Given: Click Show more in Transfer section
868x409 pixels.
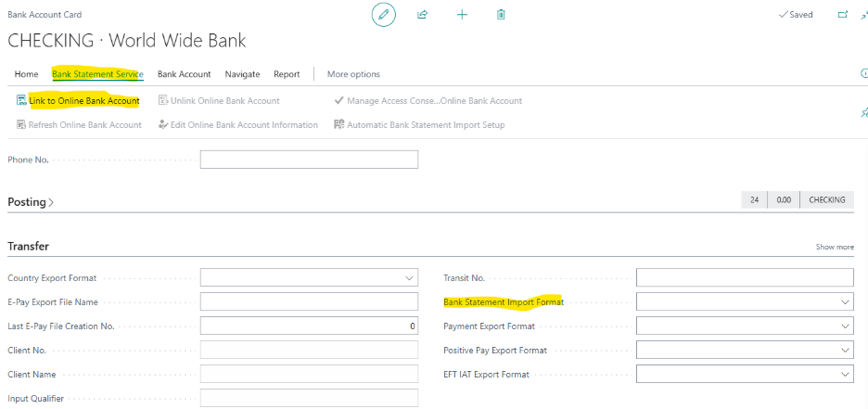Looking at the screenshot, I should (x=835, y=248).
